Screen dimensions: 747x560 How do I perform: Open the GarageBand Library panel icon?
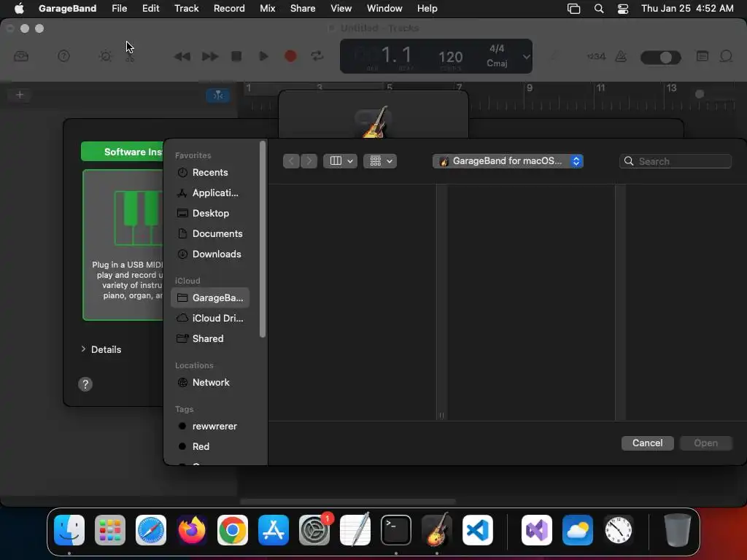[21, 56]
